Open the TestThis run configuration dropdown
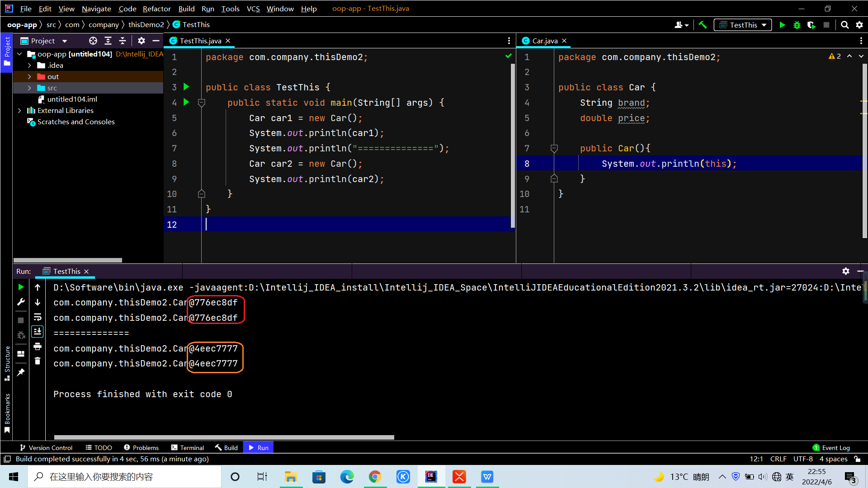Image resolution: width=868 pixels, height=488 pixels. (x=743, y=25)
